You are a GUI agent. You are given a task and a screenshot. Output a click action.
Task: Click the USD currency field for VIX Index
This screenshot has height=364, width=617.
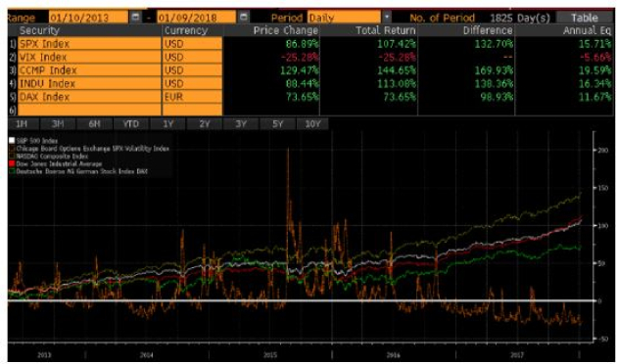click(x=192, y=57)
